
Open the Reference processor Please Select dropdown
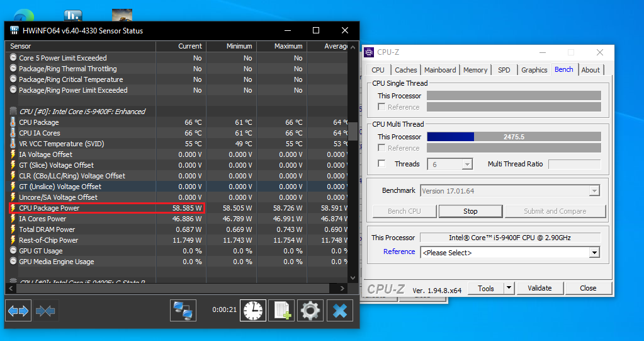[510, 253]
